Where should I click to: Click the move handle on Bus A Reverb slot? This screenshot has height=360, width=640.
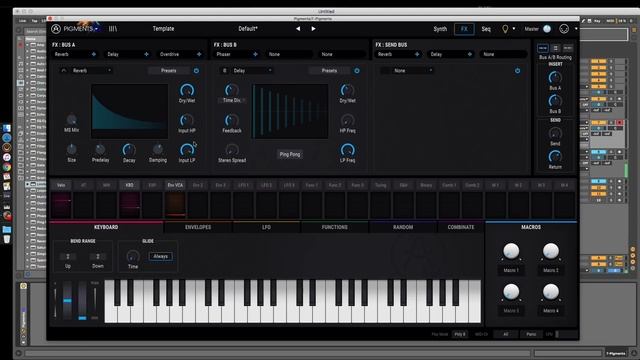pyautogui.click(x=93, y=54)
